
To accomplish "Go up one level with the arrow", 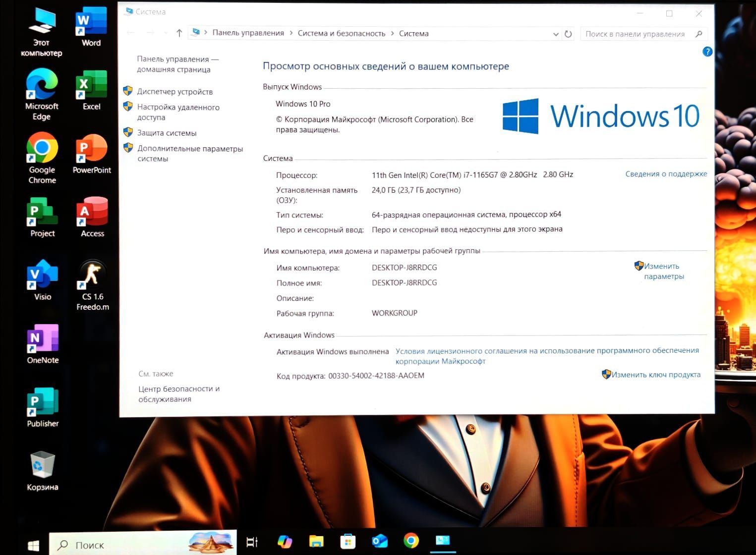I will point(179,33).
